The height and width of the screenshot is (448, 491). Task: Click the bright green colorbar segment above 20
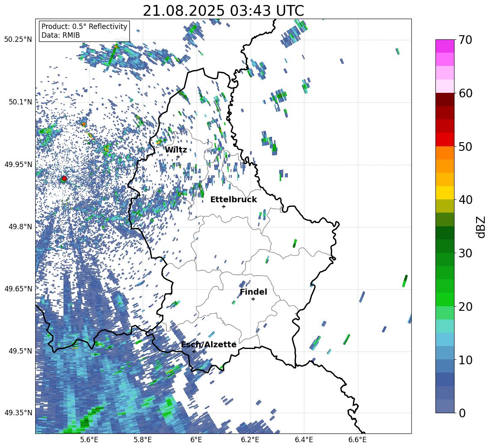coord(445,299)
